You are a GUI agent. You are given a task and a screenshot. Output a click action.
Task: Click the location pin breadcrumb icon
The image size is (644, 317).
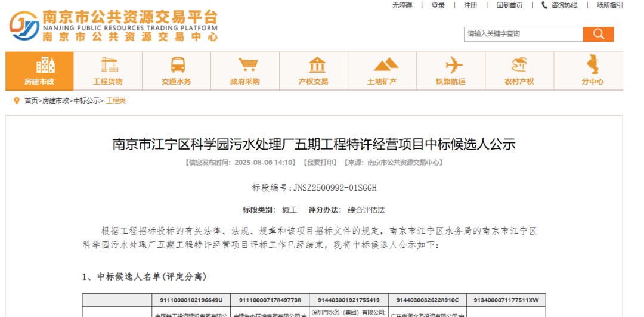pyautogui.click(x=17, y=101)
